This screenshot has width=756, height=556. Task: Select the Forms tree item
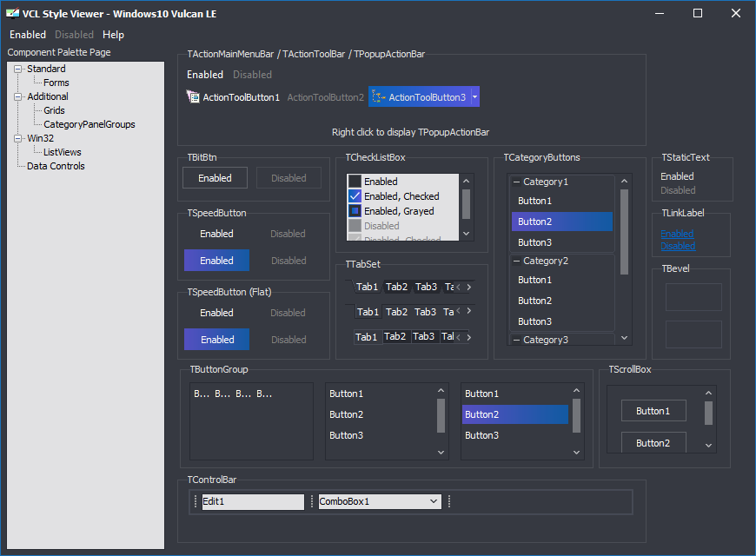(x=56, y=83)
